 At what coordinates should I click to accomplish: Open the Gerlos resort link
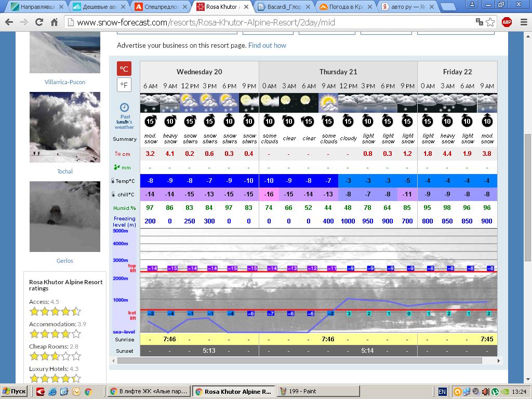coord(65,261)
